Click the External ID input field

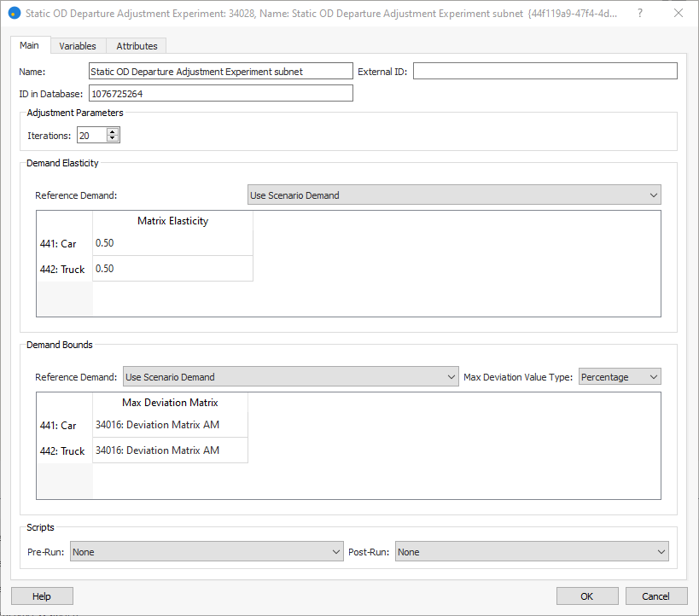click(x=545, y=72)
